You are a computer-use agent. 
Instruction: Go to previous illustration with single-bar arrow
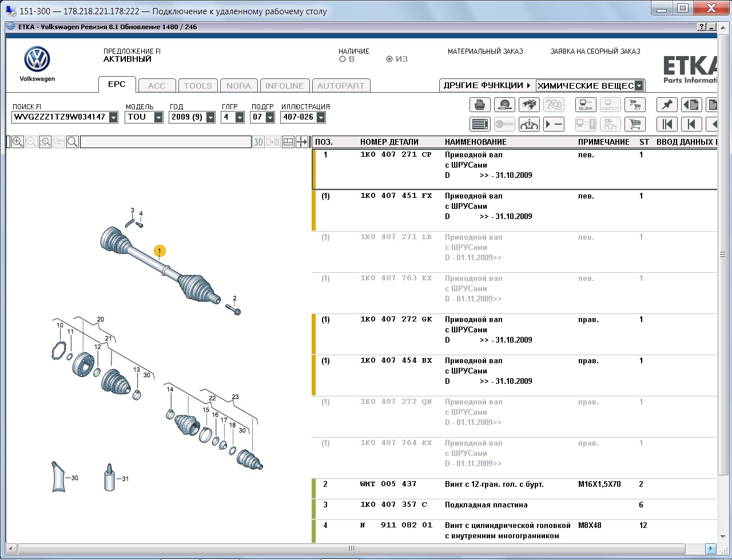pyautogui.click(x=691, y=124)
